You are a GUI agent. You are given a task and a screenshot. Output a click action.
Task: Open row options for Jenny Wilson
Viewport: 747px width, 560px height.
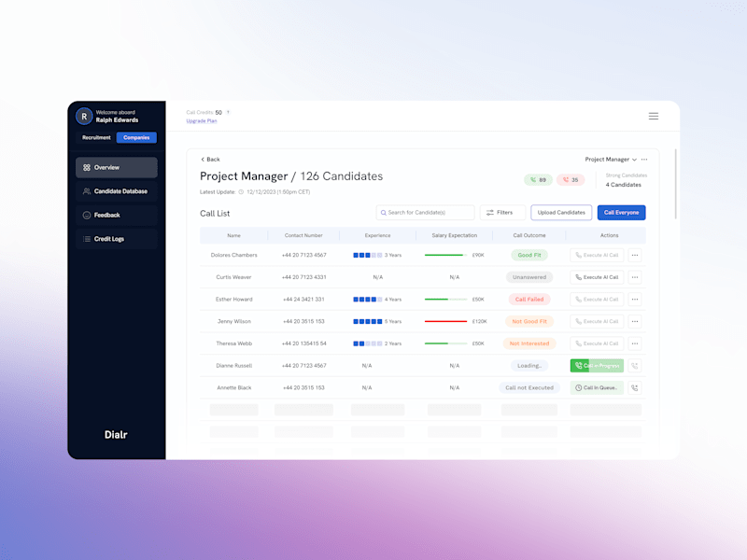[635, 321]
